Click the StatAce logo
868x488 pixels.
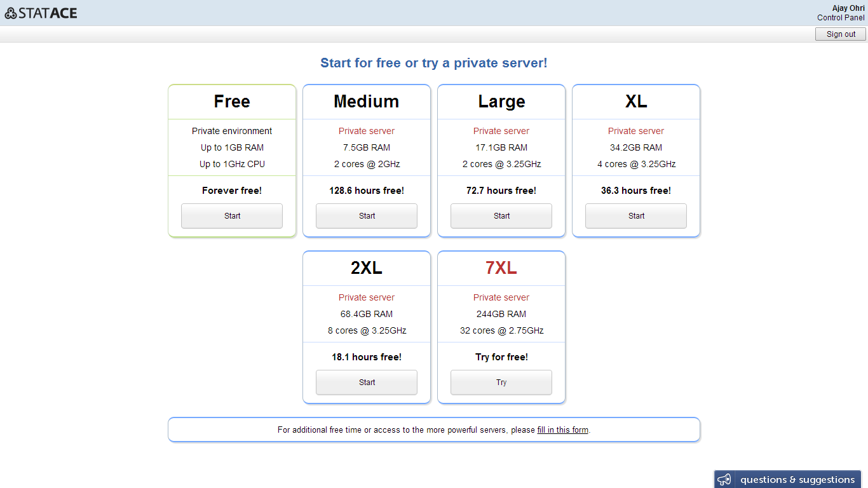pyautogui.click(x=41, y=13)
